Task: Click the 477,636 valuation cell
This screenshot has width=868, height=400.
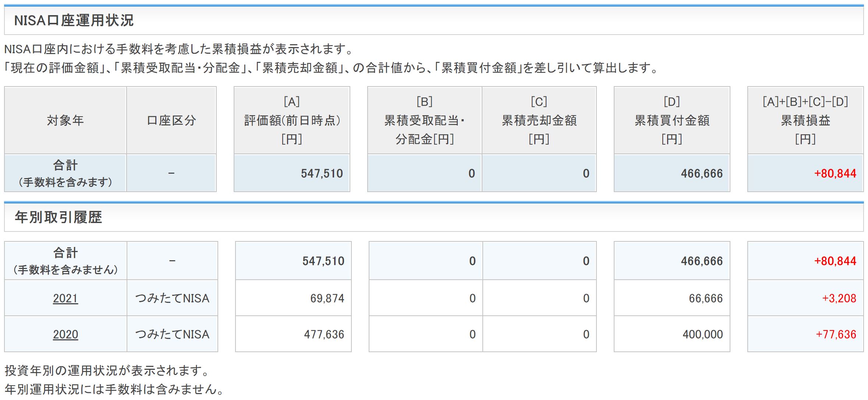Action: pyautogui.click(x=324, y=334)
